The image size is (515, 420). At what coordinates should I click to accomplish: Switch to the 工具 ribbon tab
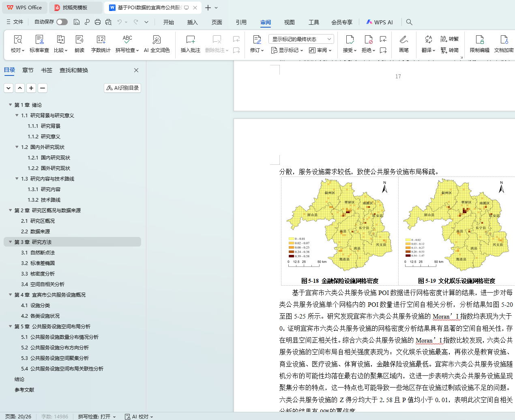click(x=314, y=22)
